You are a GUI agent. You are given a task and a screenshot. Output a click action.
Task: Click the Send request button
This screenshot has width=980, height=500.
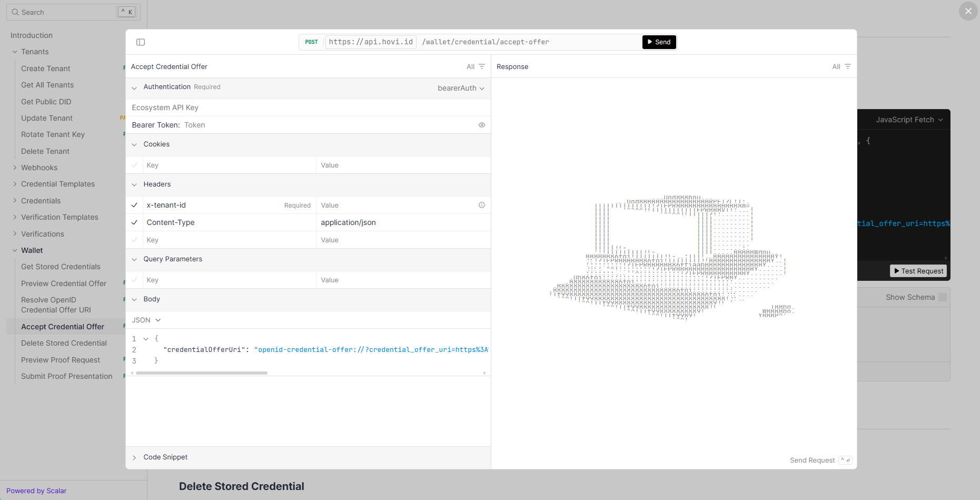(x=659, y=42)
